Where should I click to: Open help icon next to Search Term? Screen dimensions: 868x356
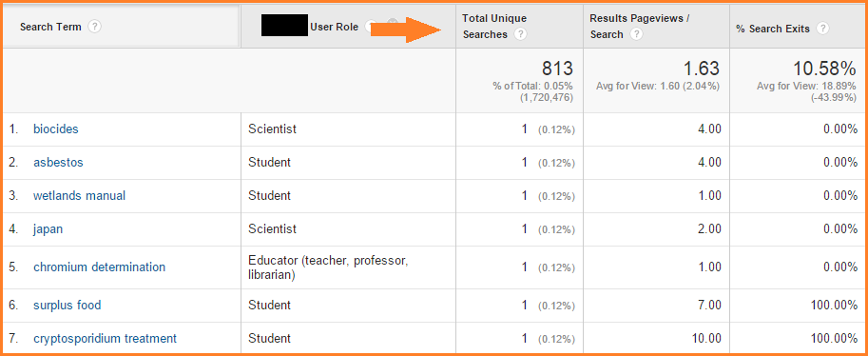(x=95, y=27)
